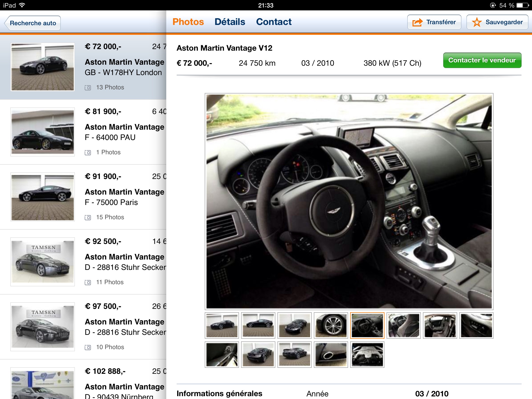
Task: Select the seat interior thumbnail
Action: tap(404, 325)
